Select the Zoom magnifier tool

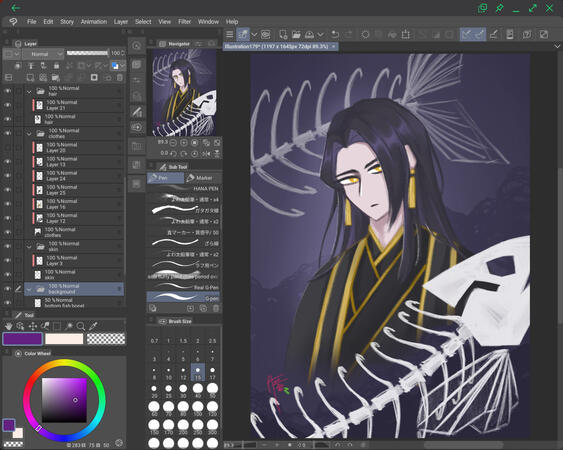[81, 326]
